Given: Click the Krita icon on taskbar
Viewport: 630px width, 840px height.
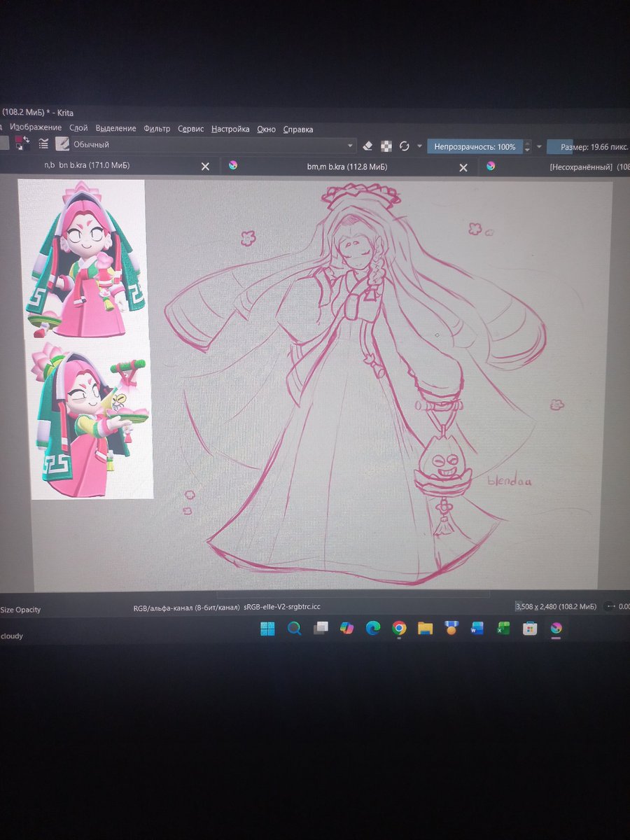Looking at the screenshot, I should (556, 629).
